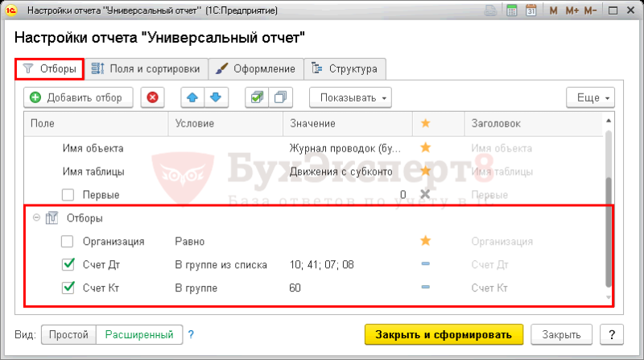Switch to the Структура tab
644x360 pixels.
pos(345,68)
